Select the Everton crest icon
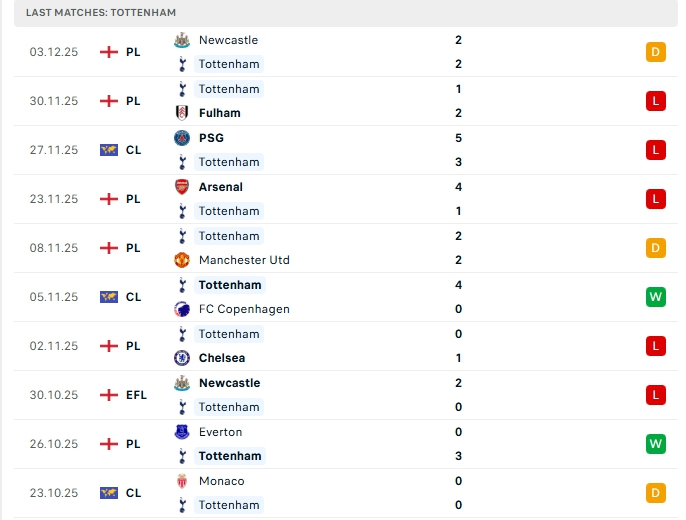686x520 pixels. pos(182,432)
